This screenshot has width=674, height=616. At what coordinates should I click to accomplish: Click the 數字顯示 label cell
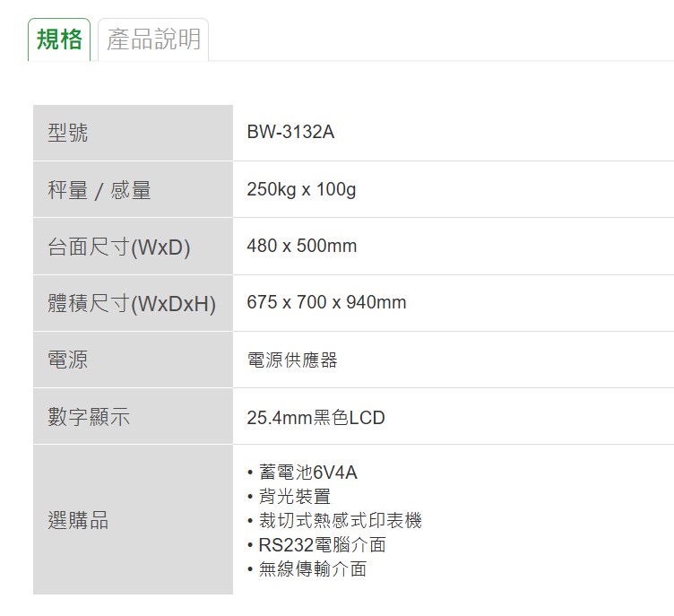133,416
